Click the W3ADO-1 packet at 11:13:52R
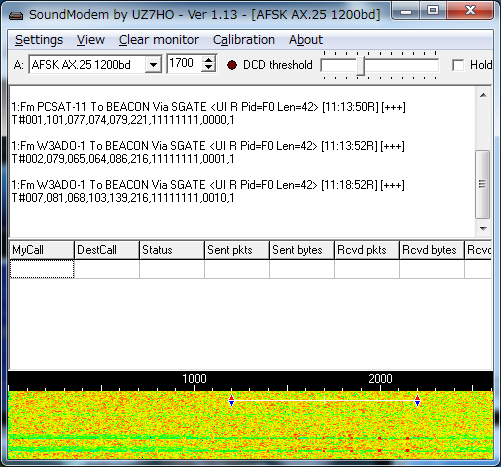 click(x=208, y=146)
